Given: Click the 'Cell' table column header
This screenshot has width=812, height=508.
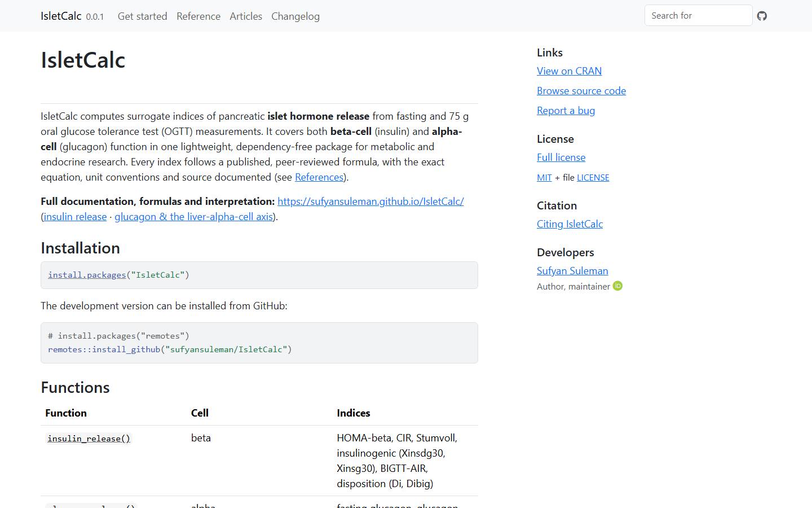Looking at the screenshot, I should pyautogui.click(x=200, y=413).
